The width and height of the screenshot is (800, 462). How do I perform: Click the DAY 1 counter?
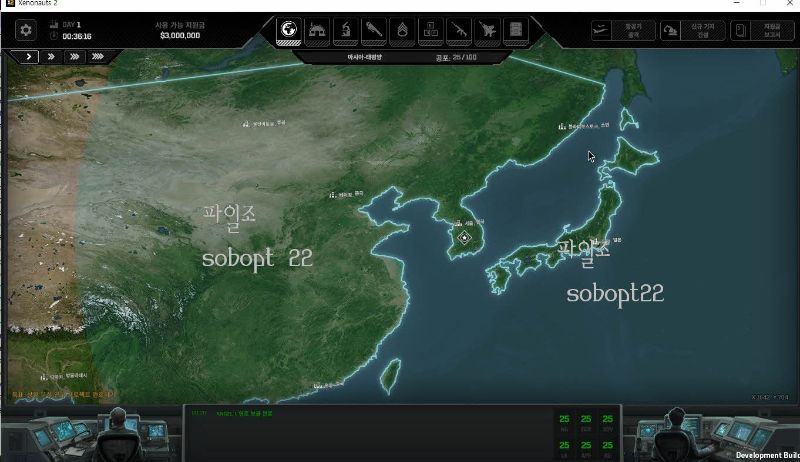[x=72, y=24]
